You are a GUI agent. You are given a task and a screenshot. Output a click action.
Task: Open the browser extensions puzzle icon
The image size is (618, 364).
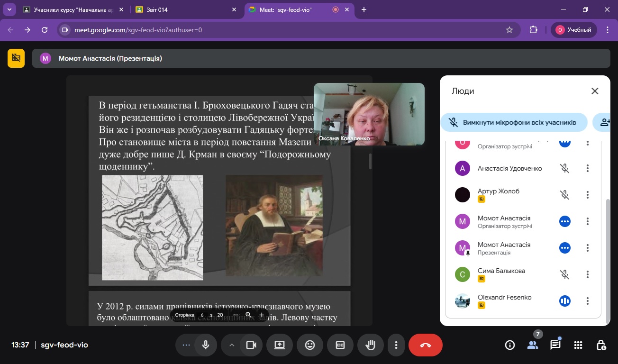[534, 30]
